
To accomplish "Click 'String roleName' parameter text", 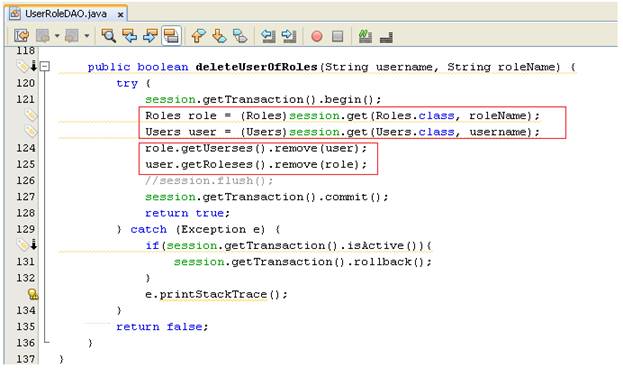I will (x=503, y=67).
